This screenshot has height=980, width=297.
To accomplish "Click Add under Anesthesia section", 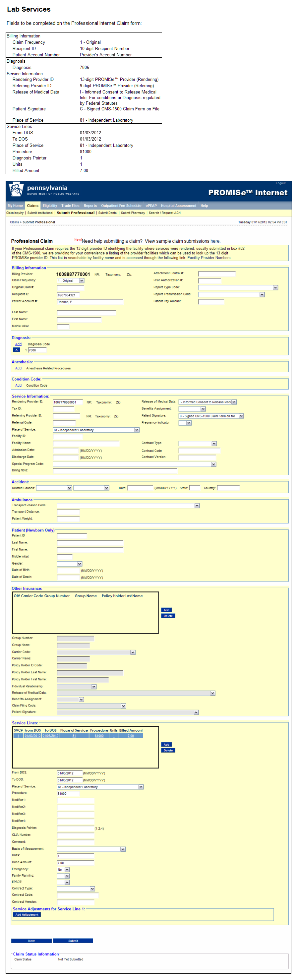I will (x=18, y=368).
